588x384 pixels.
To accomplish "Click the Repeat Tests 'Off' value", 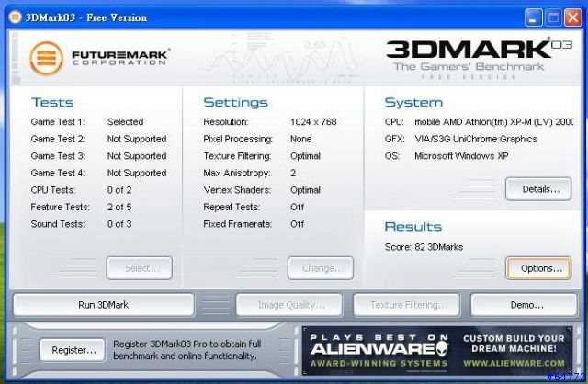I will coord(298,207).
